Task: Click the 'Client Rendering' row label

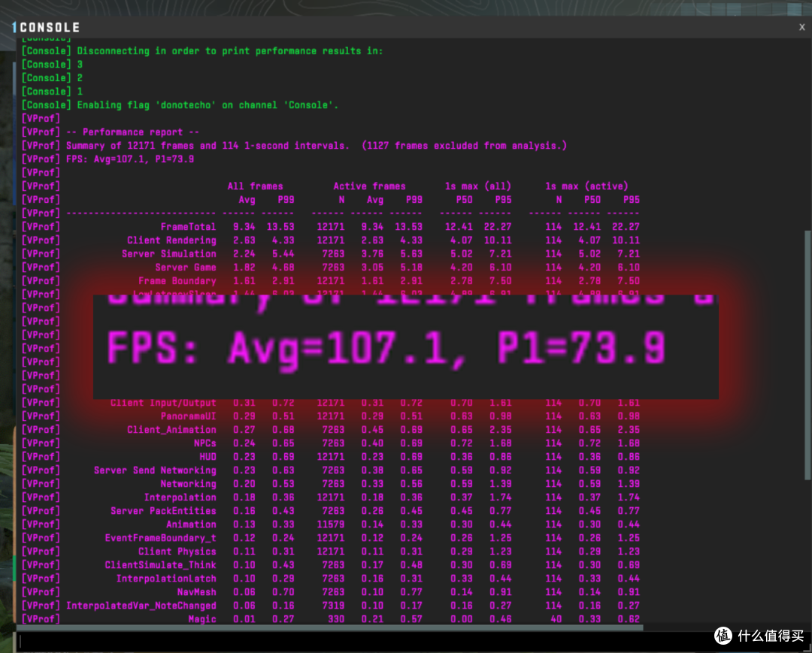Action: click(x=171, y=240)
